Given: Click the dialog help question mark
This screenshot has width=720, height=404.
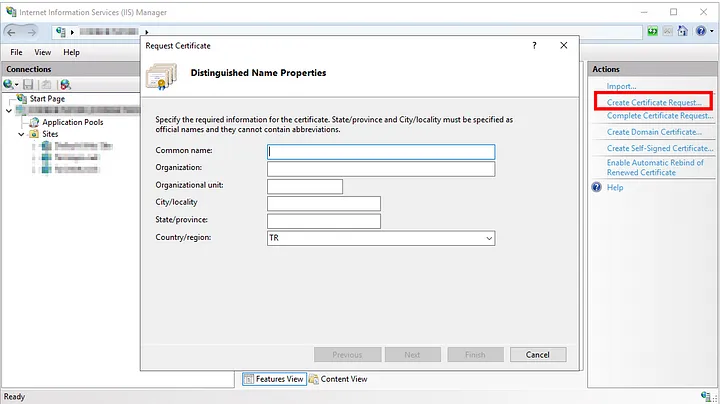Looking at the screenshot, I should pos(534,45).
